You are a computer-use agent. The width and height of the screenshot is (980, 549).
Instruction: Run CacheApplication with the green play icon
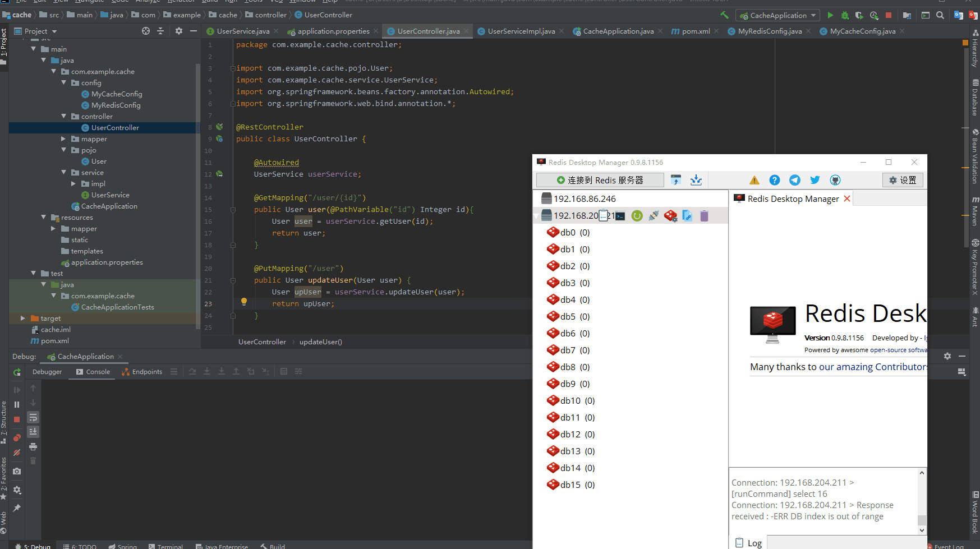tap(830, 15)
